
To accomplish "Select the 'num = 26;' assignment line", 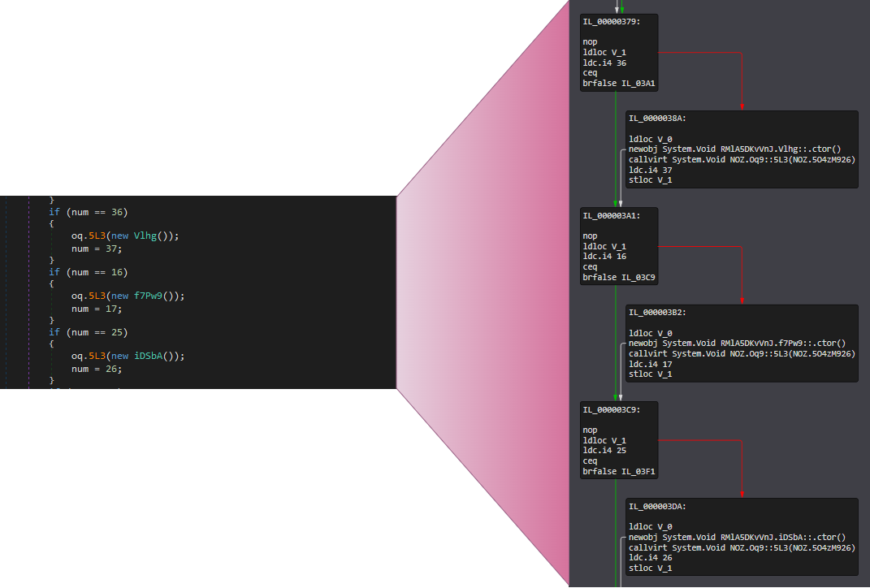I will coord(96,369).
